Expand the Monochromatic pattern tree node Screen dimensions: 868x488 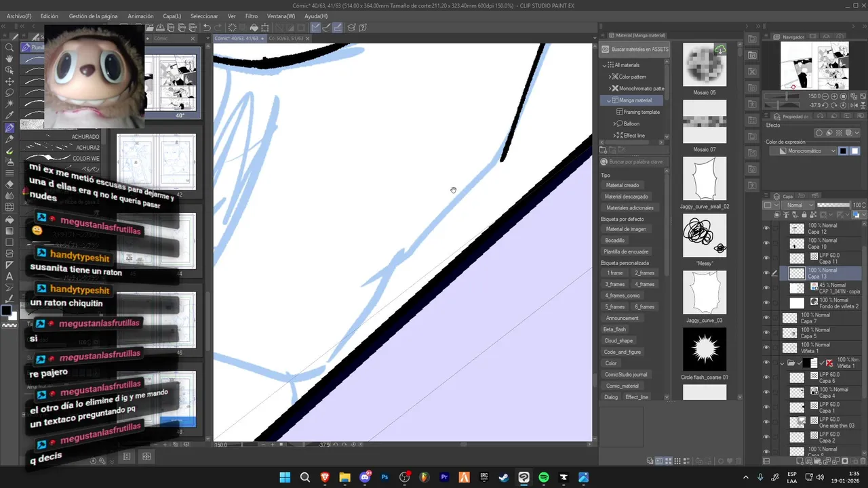coord(610,88)
